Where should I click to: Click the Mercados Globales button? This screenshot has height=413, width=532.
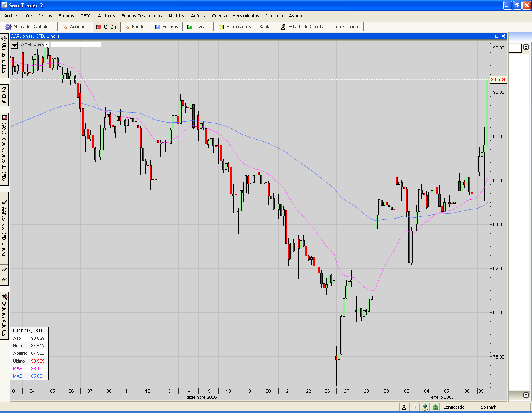coord(28,27)
